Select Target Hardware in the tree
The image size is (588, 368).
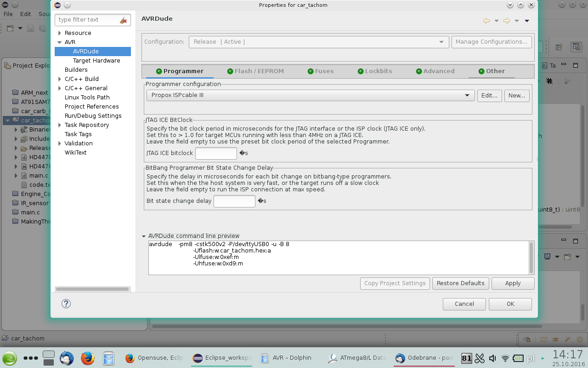click(x=96, y=61)
